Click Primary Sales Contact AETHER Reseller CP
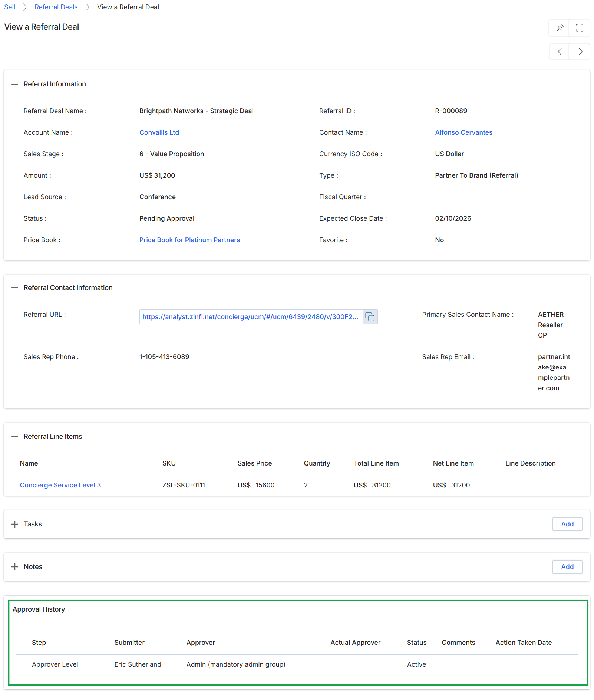 pyautogui.click(x=551, y=325)
